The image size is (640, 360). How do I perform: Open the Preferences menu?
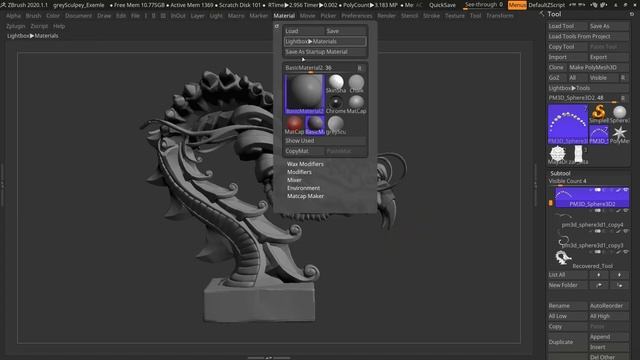[x=357, y=16]
